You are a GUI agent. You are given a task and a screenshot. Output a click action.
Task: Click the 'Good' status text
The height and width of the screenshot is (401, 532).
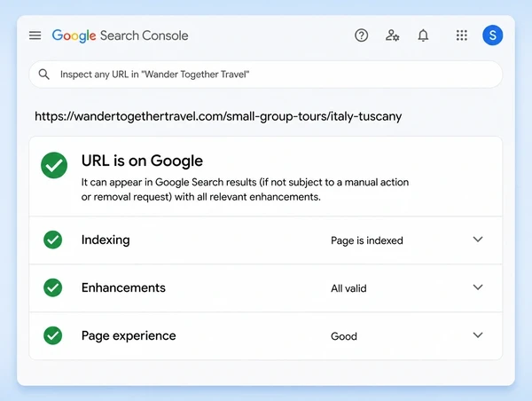pos(344,336)
